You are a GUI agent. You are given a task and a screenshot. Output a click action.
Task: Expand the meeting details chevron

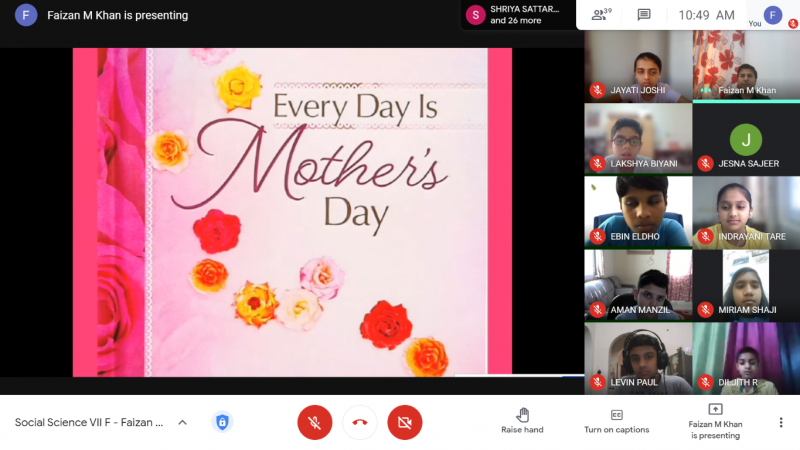point(182,422)
